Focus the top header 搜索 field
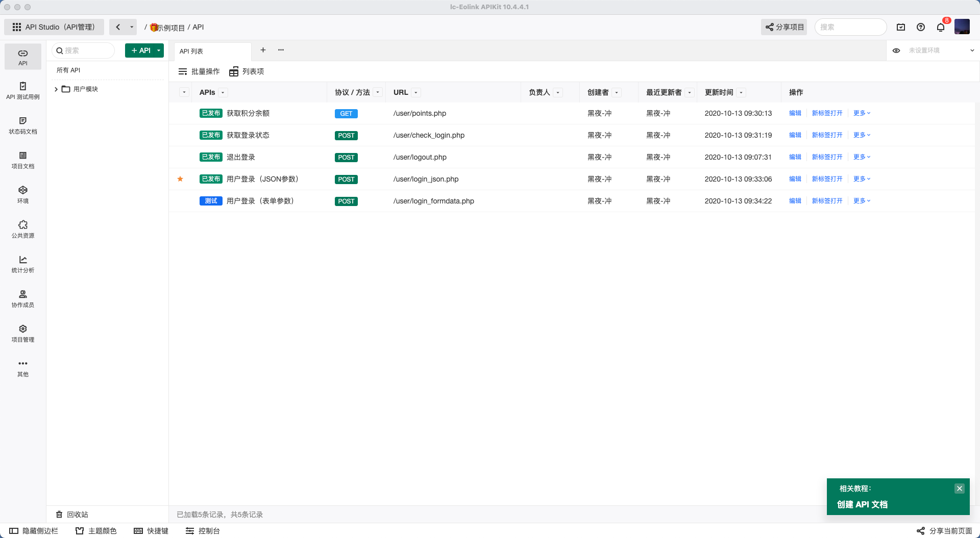This screenshot has height=538, width=980. (x=851, y=27)
